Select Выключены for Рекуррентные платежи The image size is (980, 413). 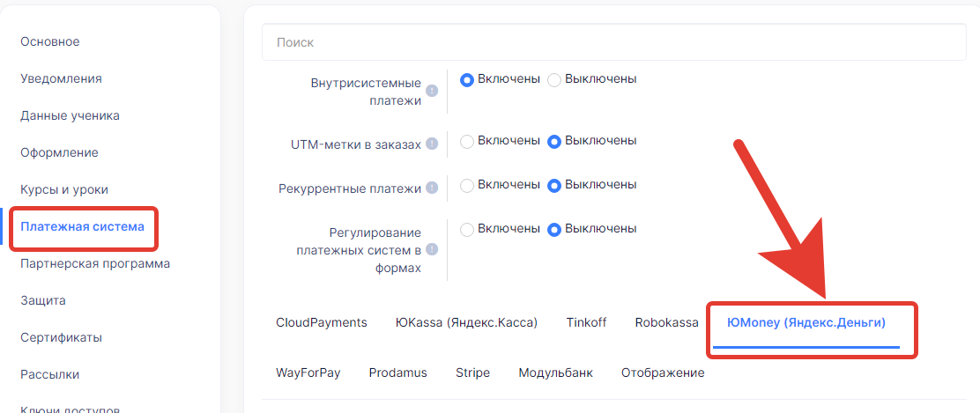(554, 186)
